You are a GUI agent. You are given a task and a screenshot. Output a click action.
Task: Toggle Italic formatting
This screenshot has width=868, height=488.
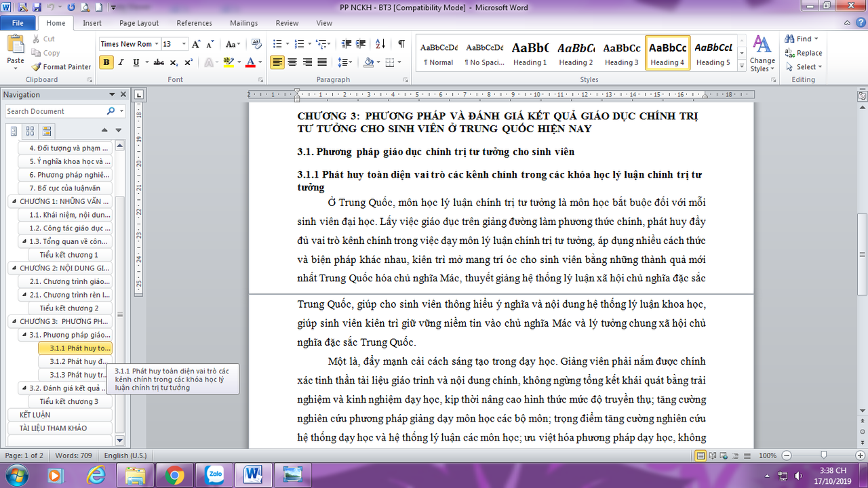point(121,62)
